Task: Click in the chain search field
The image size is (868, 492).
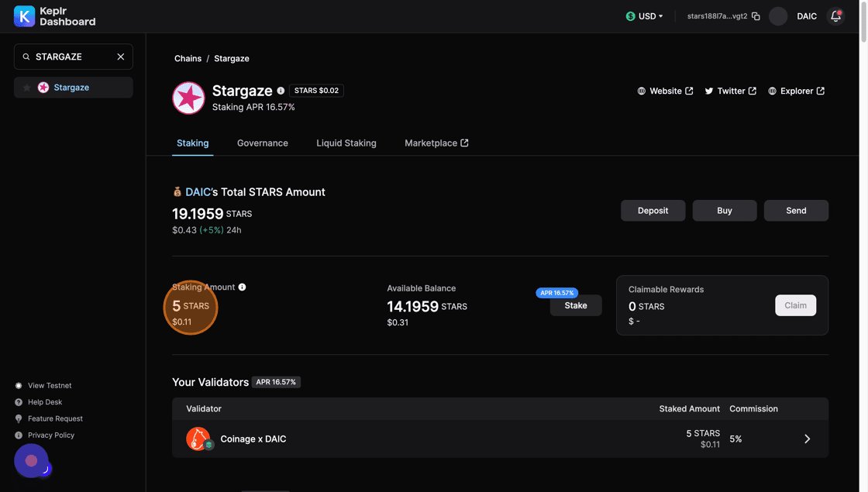Action: 71,57
